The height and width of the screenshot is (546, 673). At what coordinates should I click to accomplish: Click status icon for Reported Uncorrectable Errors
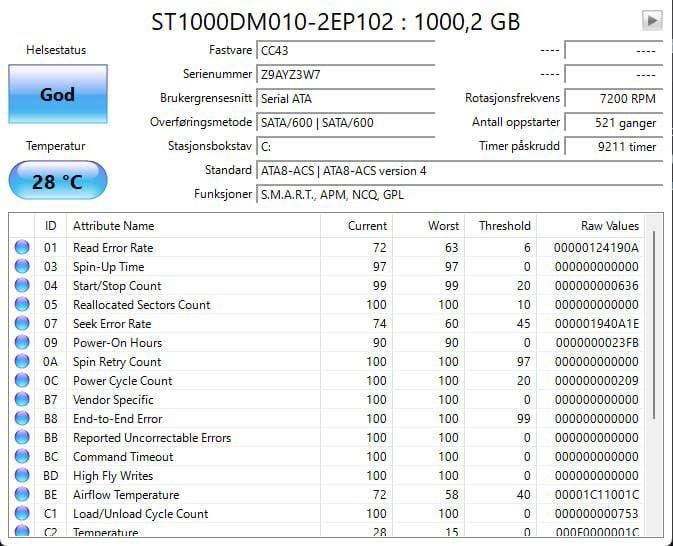[22, 437]
